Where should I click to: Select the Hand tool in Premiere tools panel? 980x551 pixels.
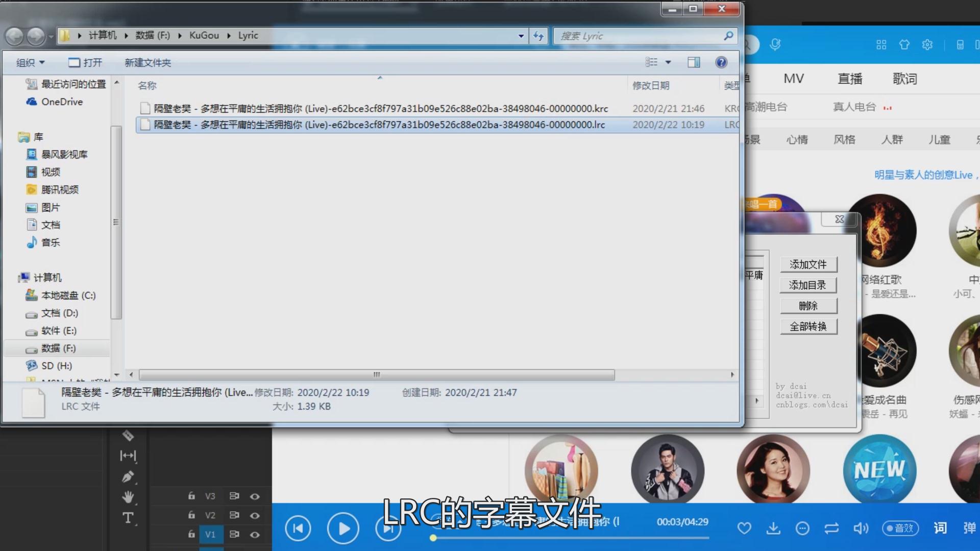(x=128, y=497)
